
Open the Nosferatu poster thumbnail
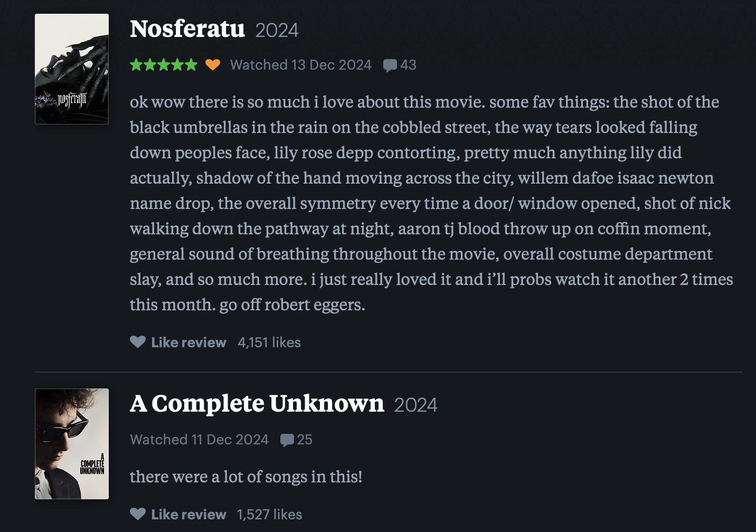tap(72, 69)
